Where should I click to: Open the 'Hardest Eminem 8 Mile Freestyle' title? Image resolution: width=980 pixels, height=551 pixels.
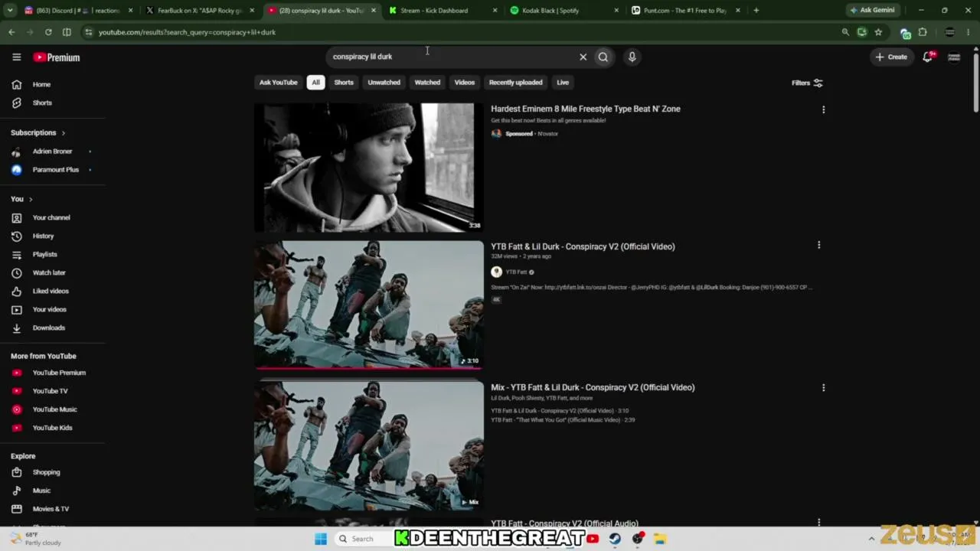coord(586,109)
